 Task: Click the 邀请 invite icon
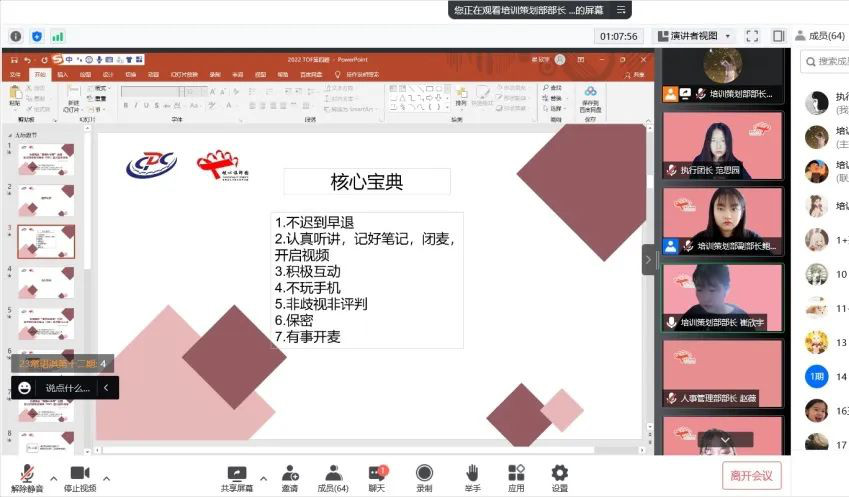(289, 474)
